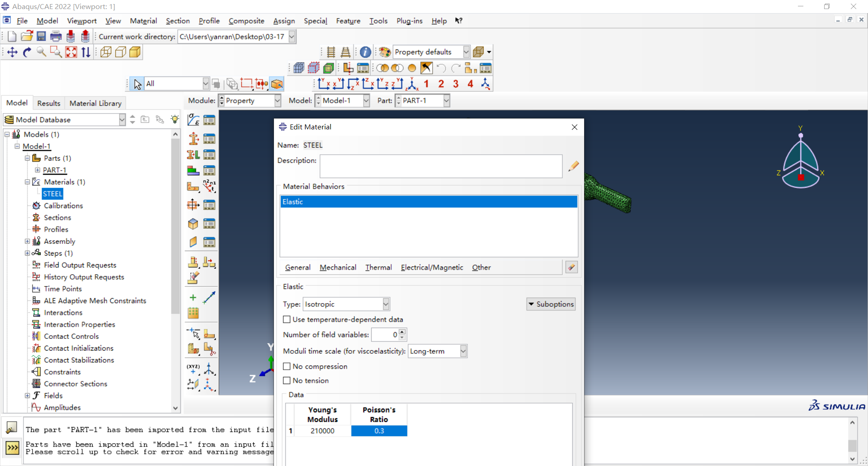
Task: Click the New Model Database icon
Action: coord(12,36)
